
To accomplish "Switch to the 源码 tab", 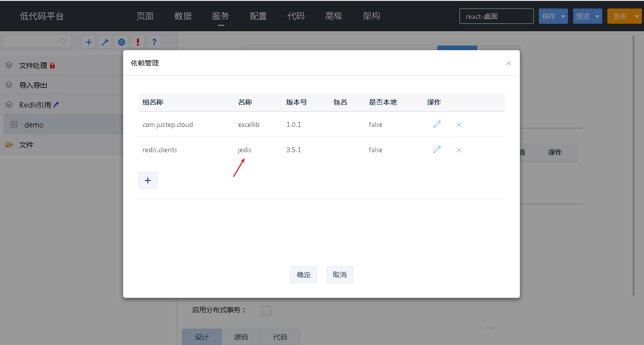I will (241, 337).
